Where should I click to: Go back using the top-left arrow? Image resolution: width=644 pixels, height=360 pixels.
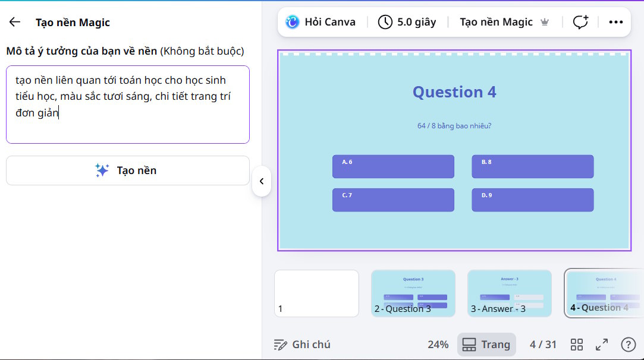(x=14, y=21)
